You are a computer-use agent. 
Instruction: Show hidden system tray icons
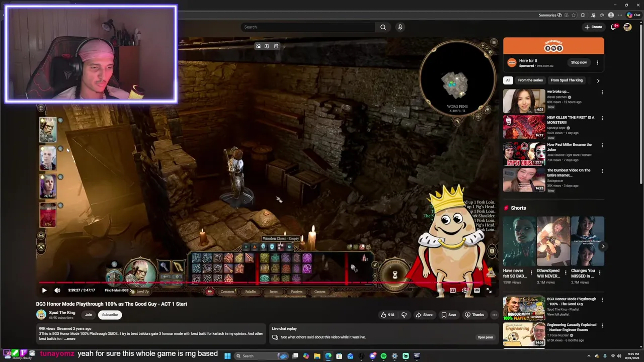coord(589,356)
